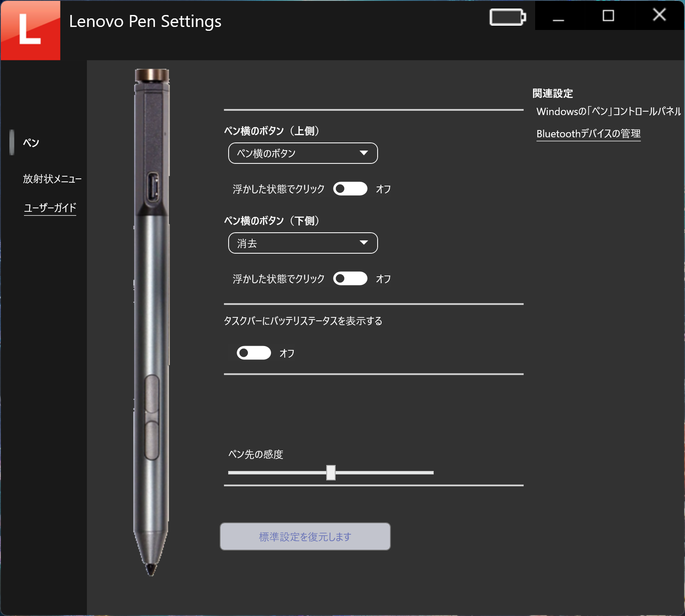Enable hover click for upper side button
This screenshot has width=685, height=616.
coord(350,189)
